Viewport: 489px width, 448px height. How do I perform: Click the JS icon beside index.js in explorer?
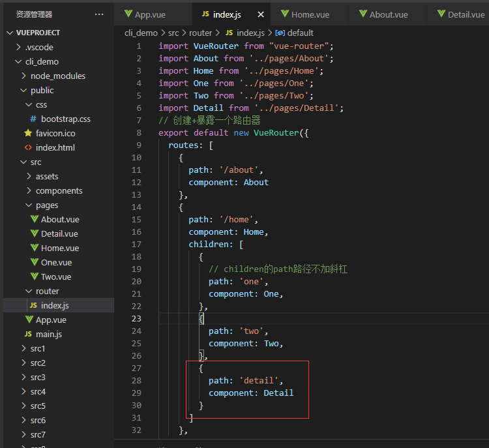point(33,305)
